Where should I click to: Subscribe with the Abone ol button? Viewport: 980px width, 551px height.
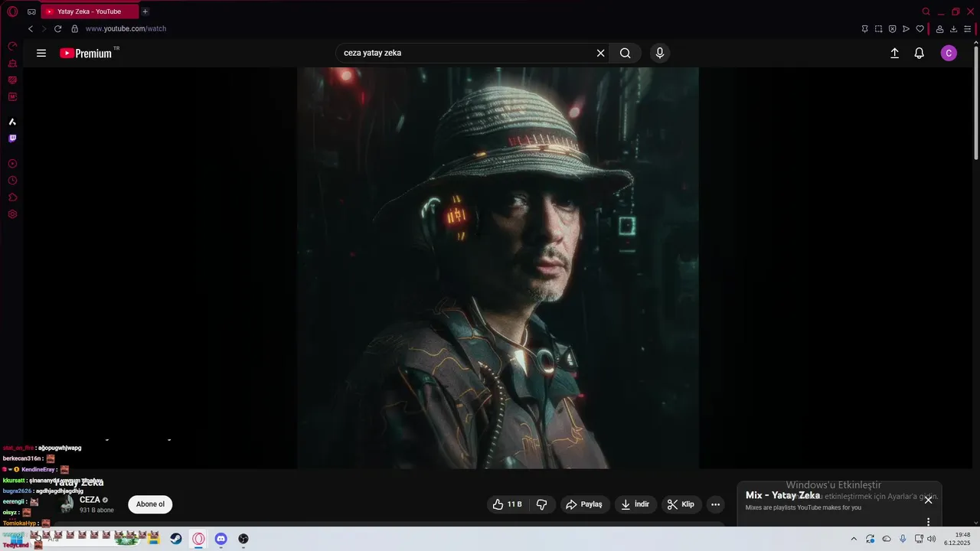[150, 504]
